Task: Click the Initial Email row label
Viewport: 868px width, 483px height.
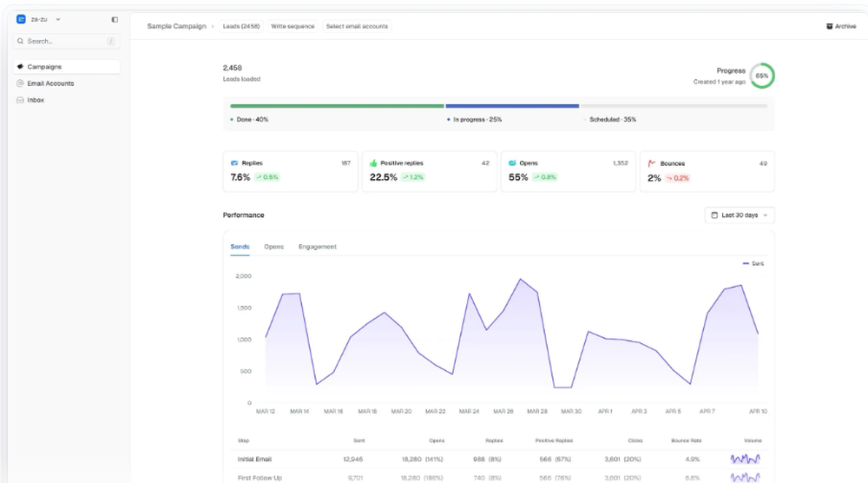Action: (x=254, y=460)
